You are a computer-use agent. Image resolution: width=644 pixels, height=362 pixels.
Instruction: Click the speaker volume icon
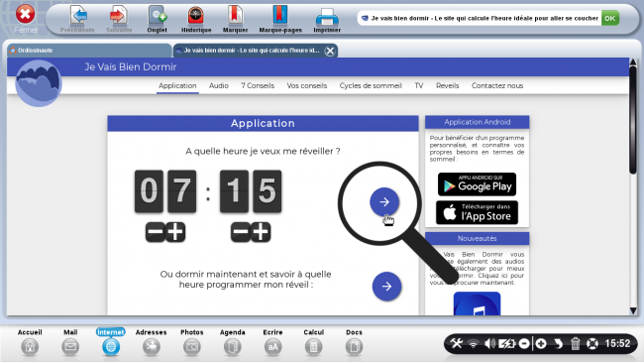[x=489, y=343]
